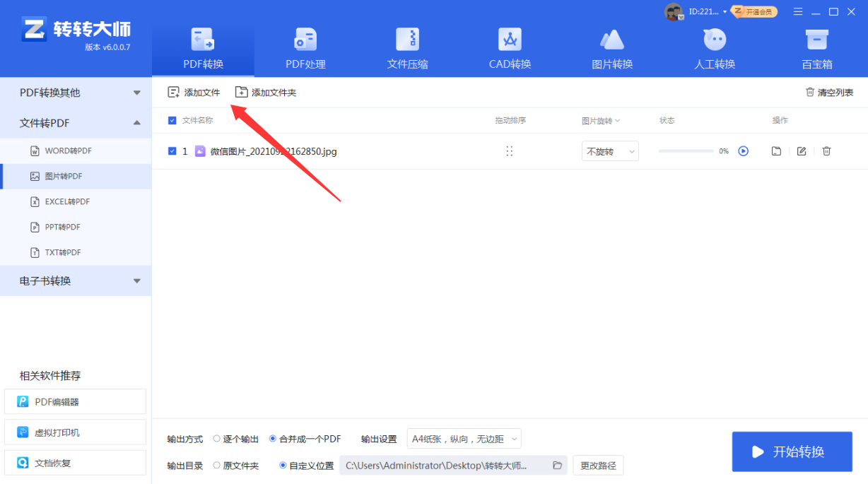This screenshot has width=868, height=484.
Task: Select file name 微信图片_20210912162850.jpg
Action: pyautogui.click(x=274, y=151)
